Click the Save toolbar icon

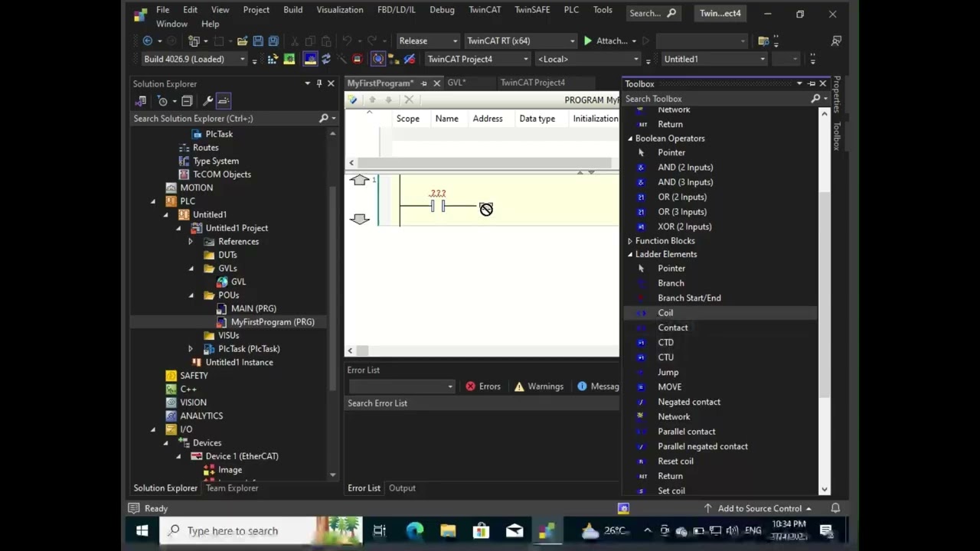(258, 41)
